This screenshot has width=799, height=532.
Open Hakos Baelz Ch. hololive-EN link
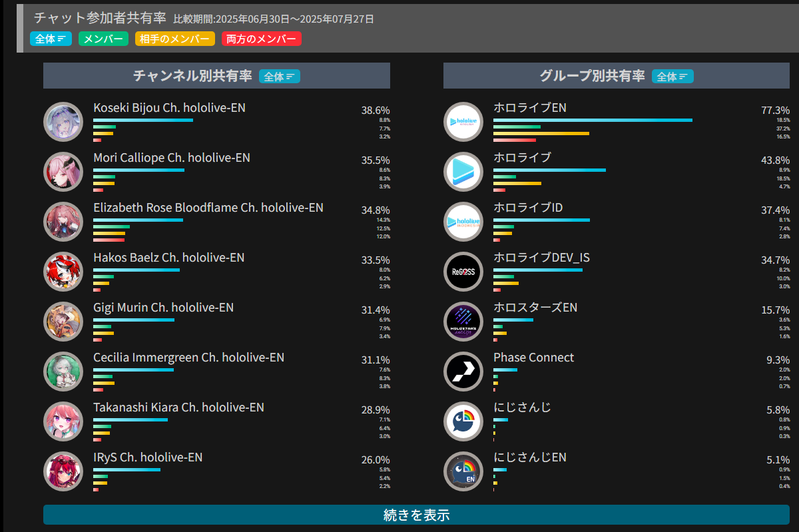169,258
